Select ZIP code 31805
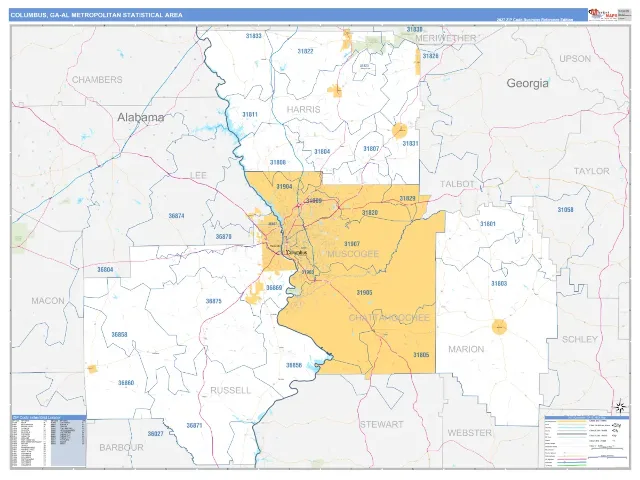 [x=421, y=355]
